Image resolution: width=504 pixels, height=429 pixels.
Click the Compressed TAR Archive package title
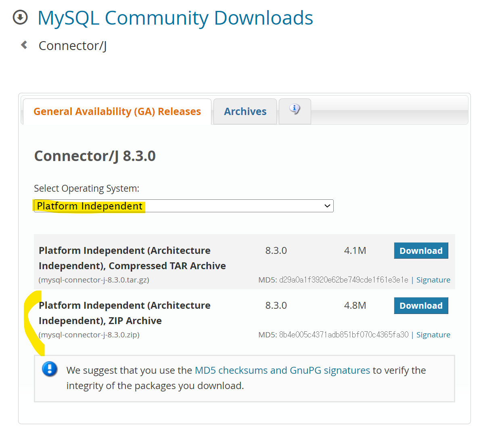[x=132, y=258]
